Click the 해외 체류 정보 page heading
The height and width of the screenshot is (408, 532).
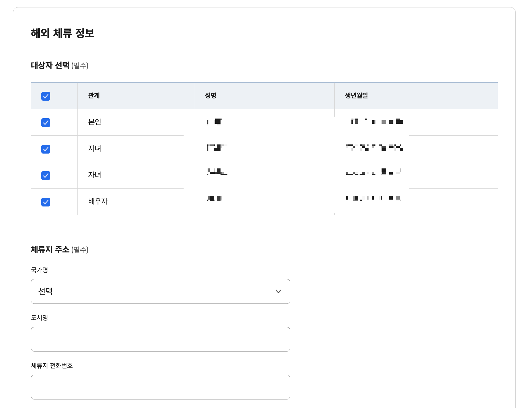[x=63, y=33]
